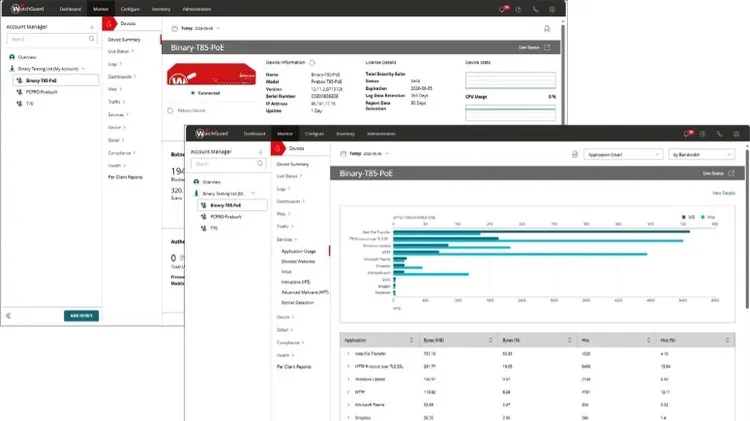This screenshot has width=750, height=421.
Task: Click the WatchGuard logo in the front window
Action: point(211,133)
